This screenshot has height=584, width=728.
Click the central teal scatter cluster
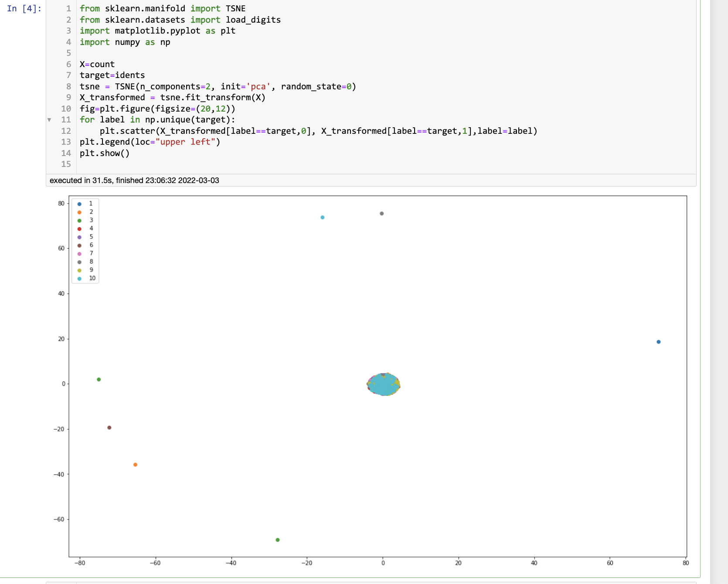click(x=384, y=384)
